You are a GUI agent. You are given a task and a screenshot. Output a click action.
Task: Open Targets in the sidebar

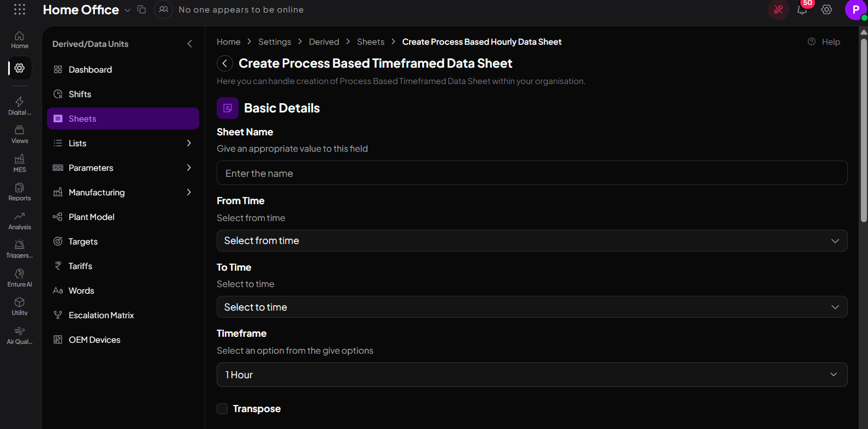[x=123, y=241]
